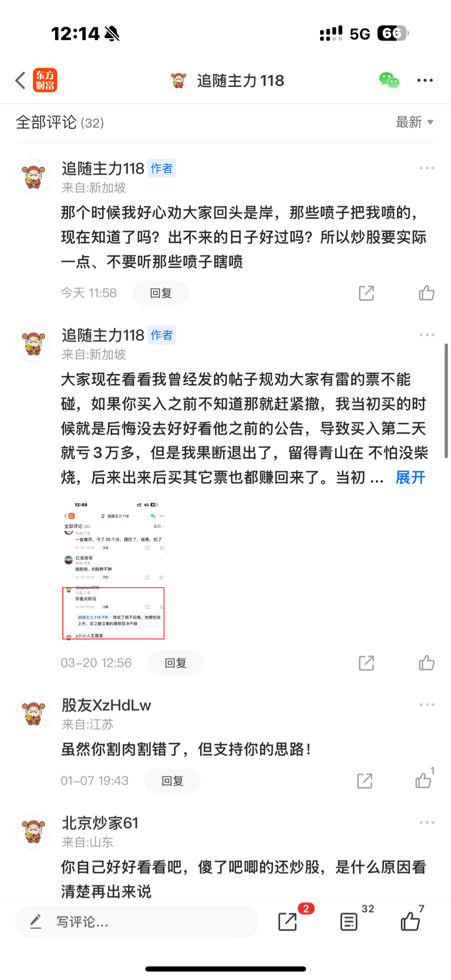Open comments list icon showing 32
451x980 pixels.
tap(349, 922)
